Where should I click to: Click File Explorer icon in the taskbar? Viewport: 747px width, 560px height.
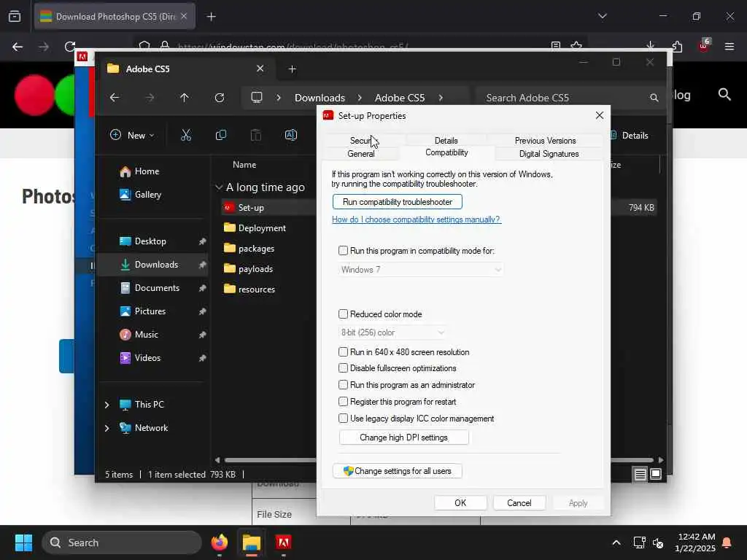(x=251, y=542)
